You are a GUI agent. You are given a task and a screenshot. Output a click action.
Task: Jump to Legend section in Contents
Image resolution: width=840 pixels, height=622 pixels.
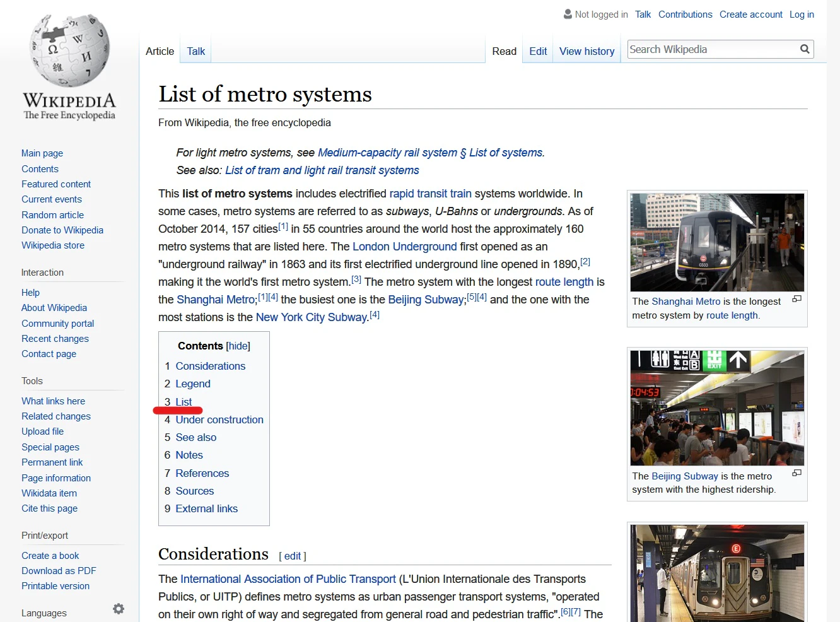(193, 384)
